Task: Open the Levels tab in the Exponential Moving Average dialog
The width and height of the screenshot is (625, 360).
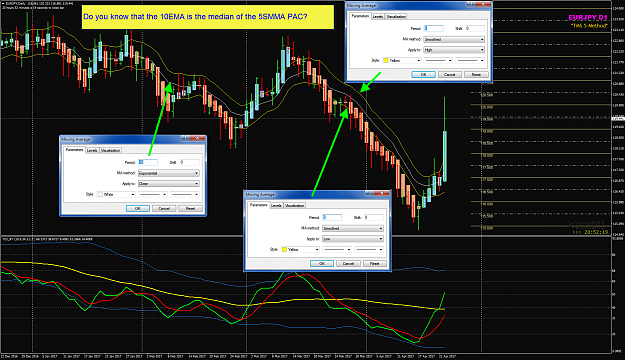Action: point(92,150)
